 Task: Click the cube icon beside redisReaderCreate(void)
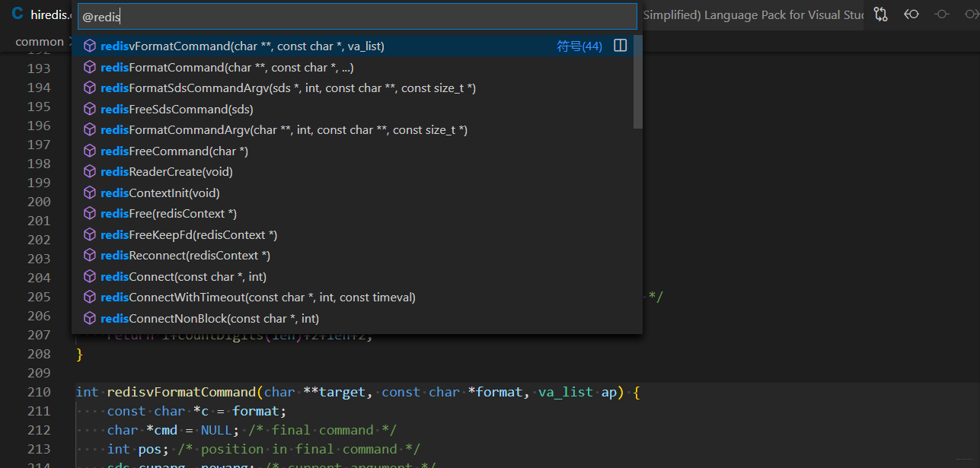click(90, 172)
